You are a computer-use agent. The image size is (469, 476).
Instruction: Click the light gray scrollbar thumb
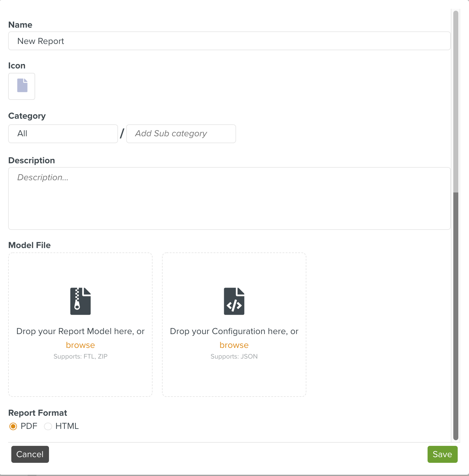(x=456, y=100)
